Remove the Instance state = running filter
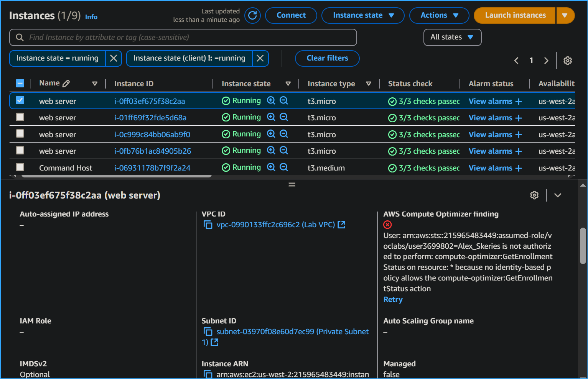The width and height of the screenshot is (588, 379). (114, 58)
